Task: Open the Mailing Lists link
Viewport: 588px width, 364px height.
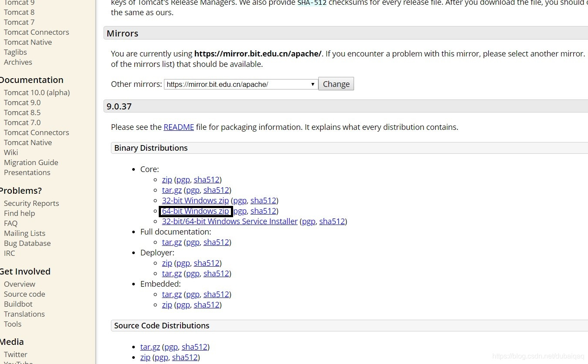Action: coord(24,233)
